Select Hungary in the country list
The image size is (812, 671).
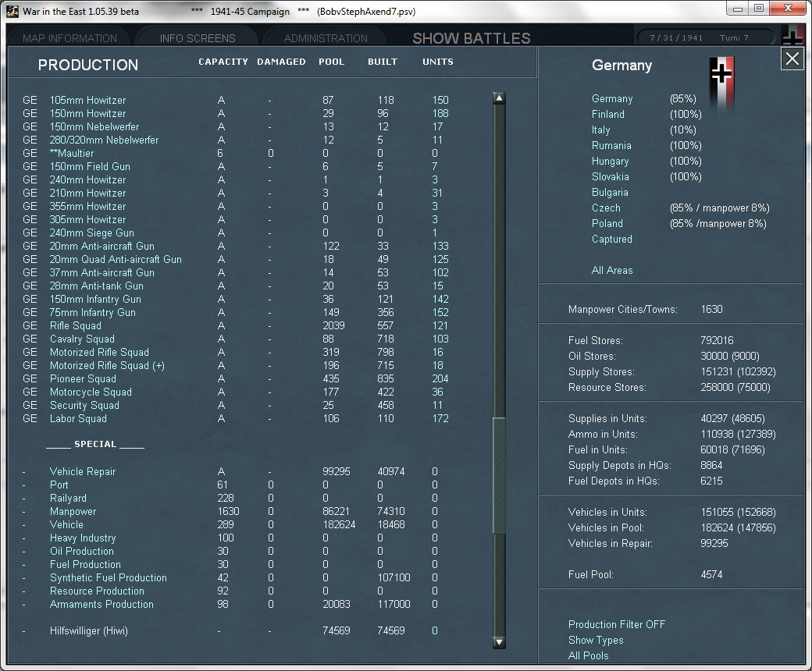point(610,162)
